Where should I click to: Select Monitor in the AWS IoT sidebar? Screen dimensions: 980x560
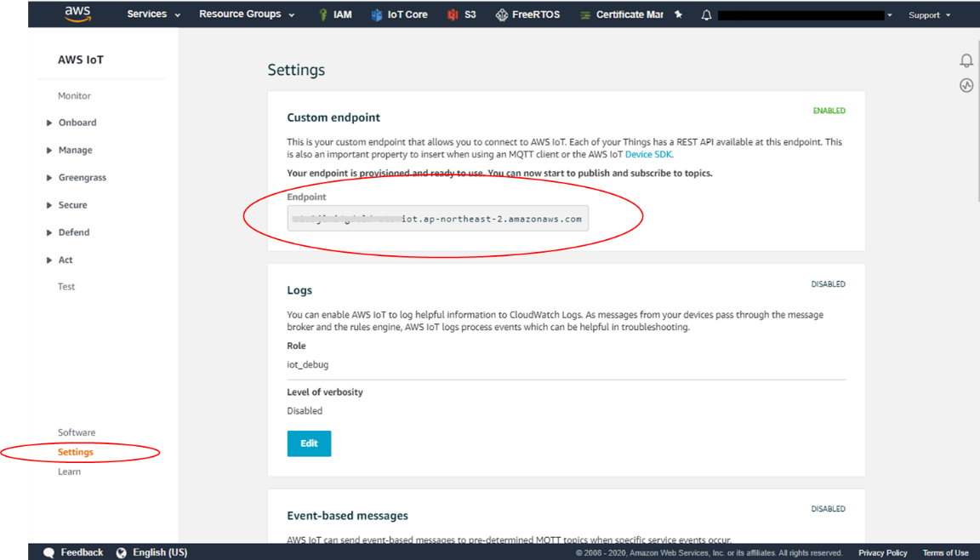point(74,95)
